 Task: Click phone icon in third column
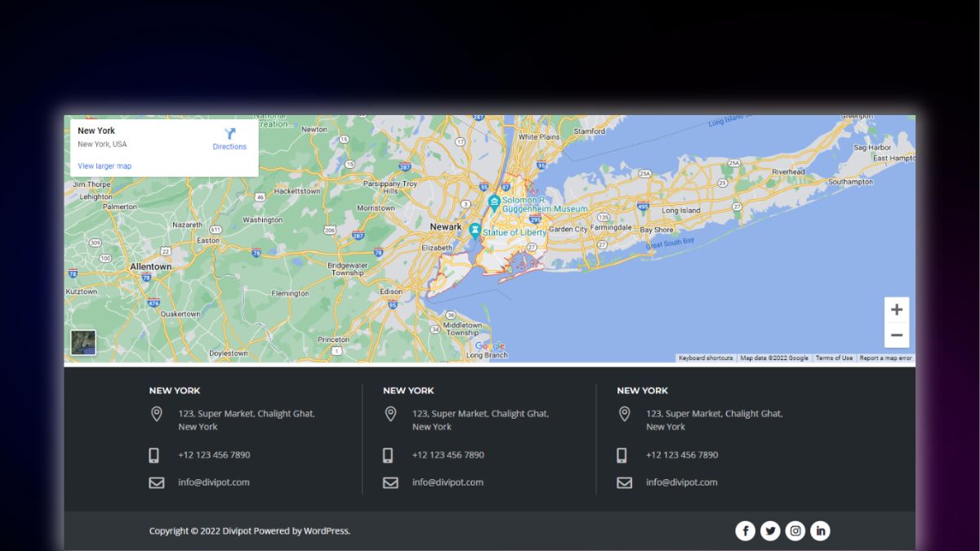[621, 455]
